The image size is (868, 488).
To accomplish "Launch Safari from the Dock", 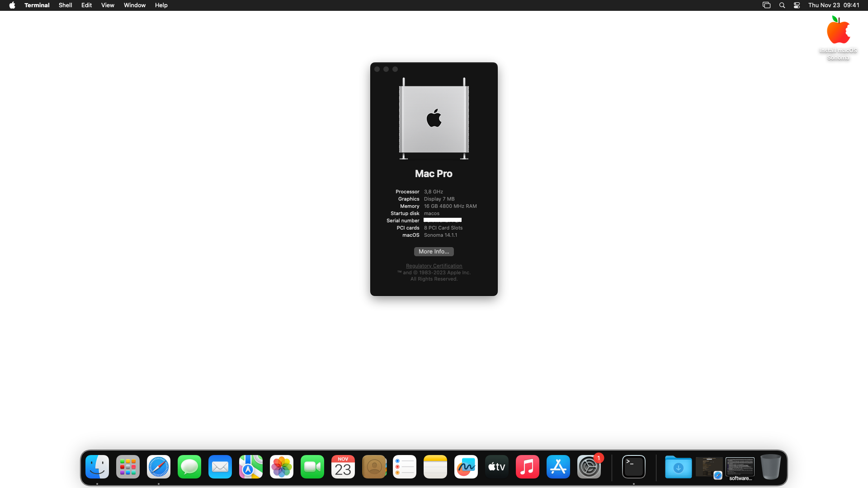I will pos(158,467).
